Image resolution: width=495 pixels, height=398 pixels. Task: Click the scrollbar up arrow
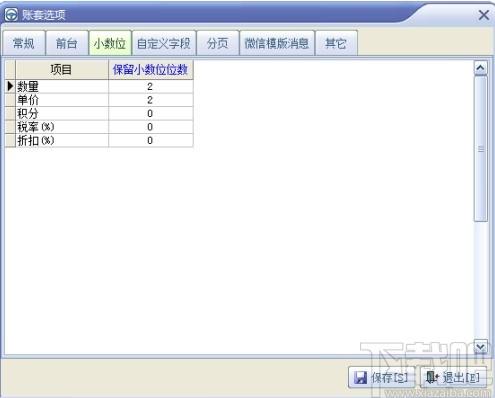click(480, 68)
